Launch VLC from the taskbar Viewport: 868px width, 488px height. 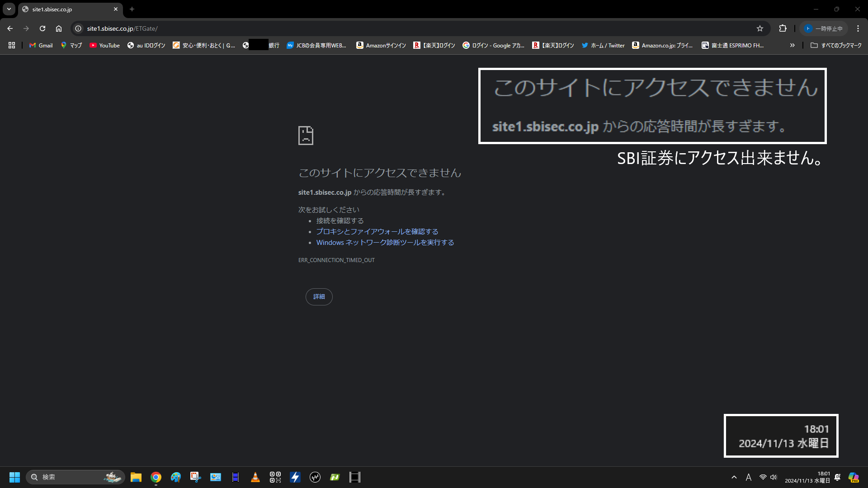coord(255,477)
